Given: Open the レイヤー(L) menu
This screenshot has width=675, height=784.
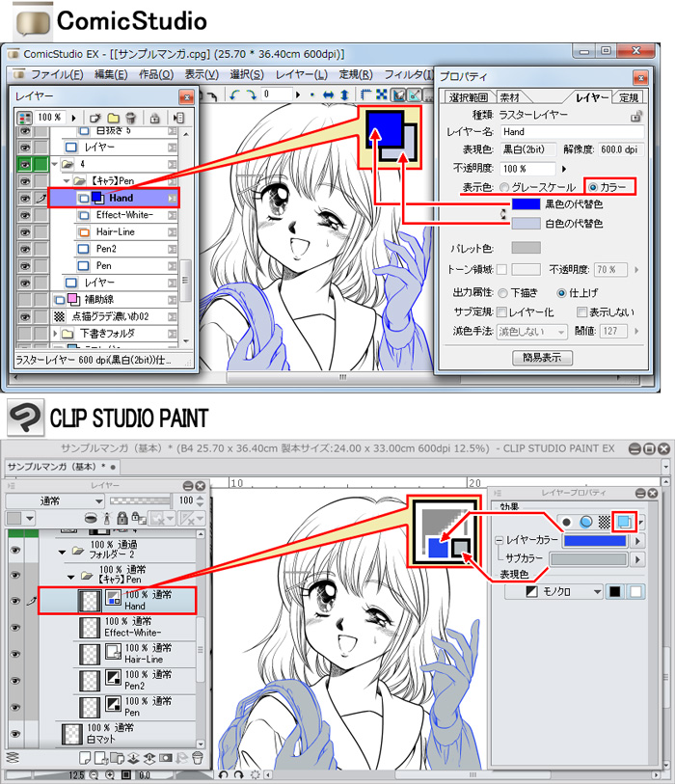Looking at the screenshot, I should [302, 75].
